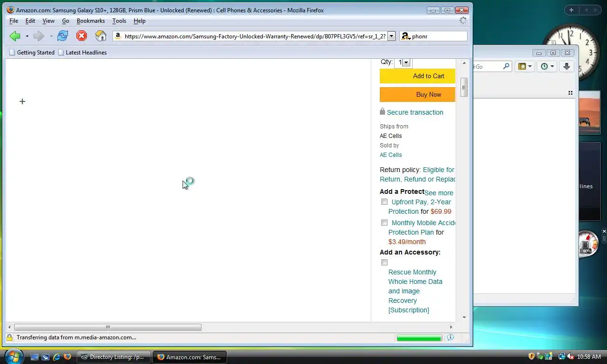Open the Eligible for Return policy link
This screenshot has width=607, height=364.
(x=417, y=174)
